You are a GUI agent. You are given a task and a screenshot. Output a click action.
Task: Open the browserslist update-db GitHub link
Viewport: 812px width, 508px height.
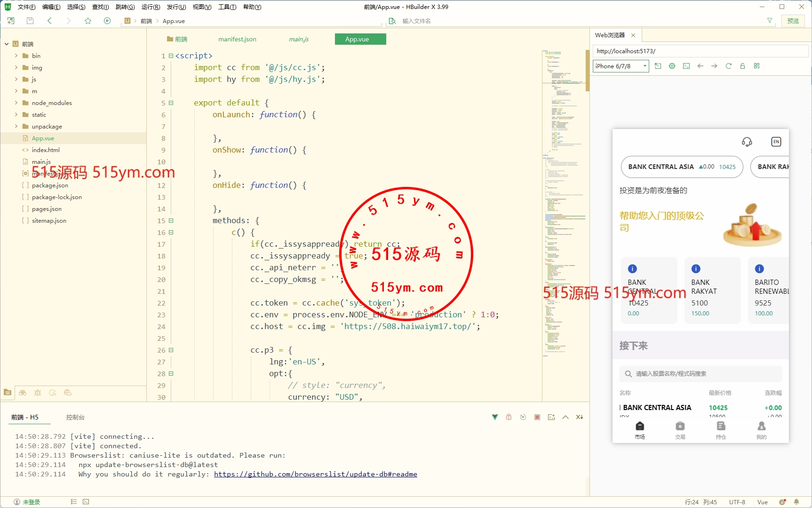click(315, 474)
